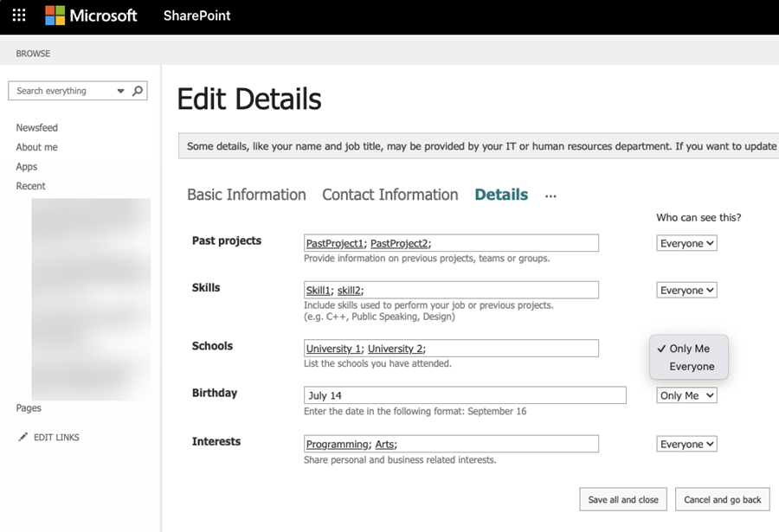Click into the Birthday text field
Viewport: 779px width, 532px height.
pos(465,395)
